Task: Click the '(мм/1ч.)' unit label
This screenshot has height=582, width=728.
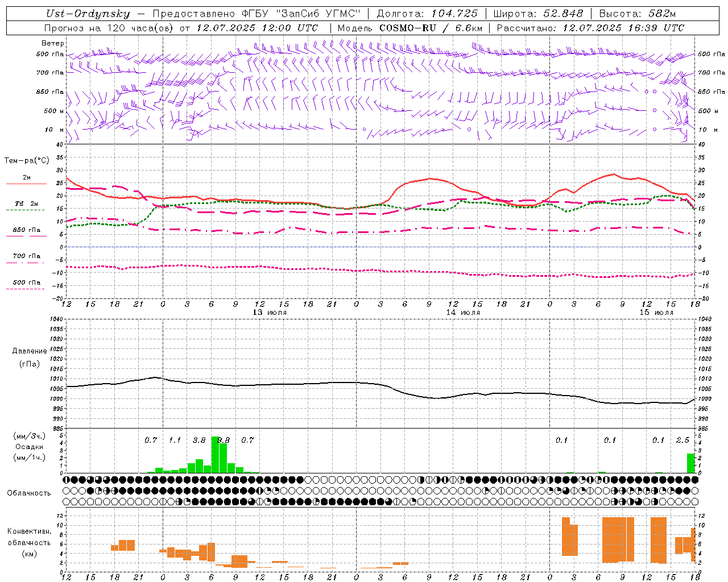Action: [29, 458]
